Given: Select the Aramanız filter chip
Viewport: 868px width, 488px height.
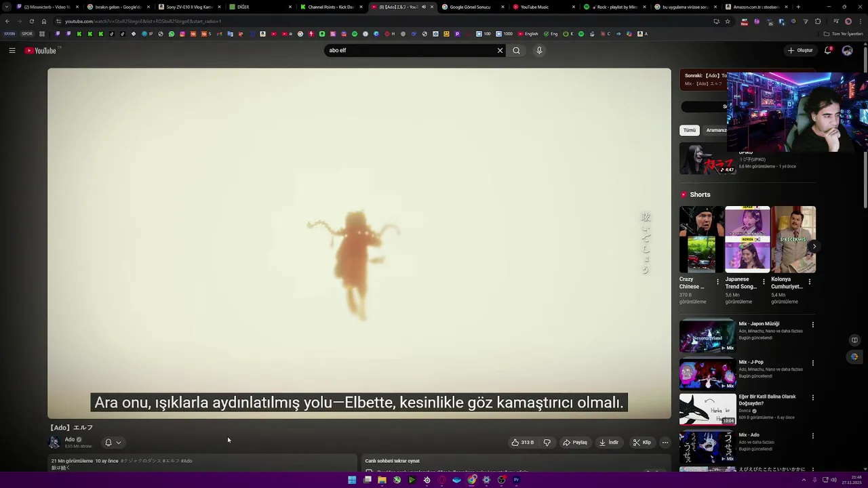Looking at the screenshot, I should tap(715, 130).
